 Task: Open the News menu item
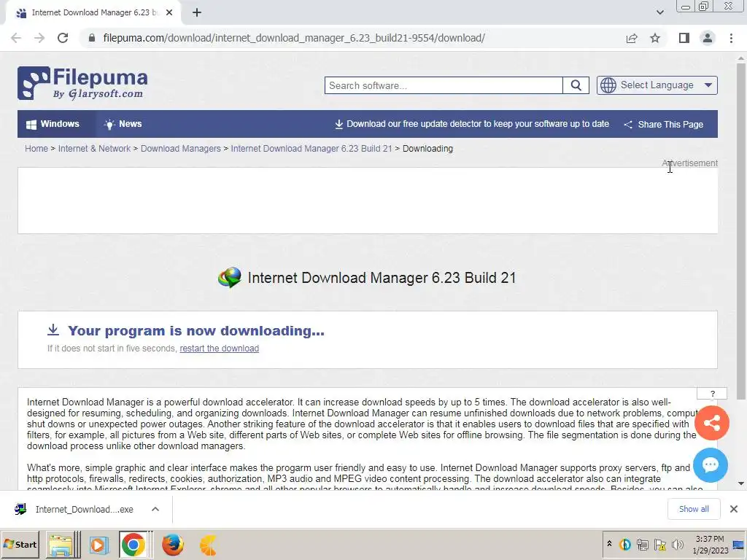(123, 124)
